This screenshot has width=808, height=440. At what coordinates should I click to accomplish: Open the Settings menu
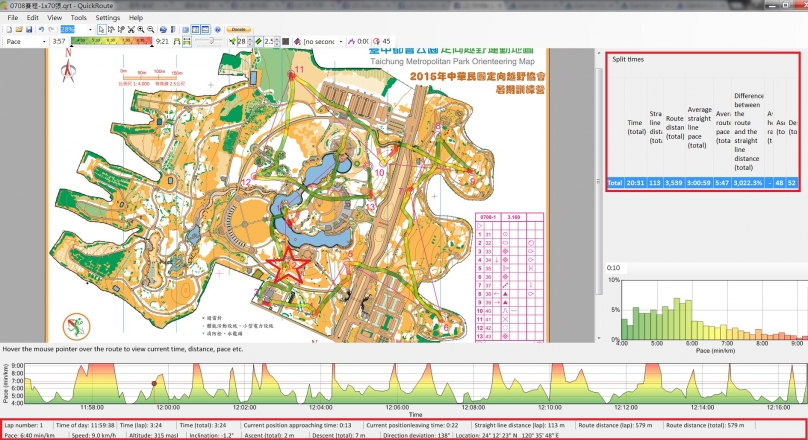(107, 18)
